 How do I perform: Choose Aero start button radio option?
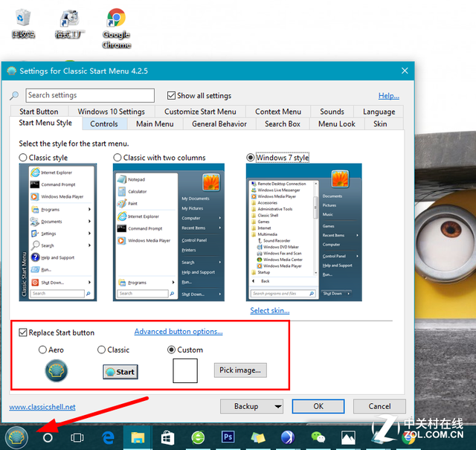click(42, 350)
